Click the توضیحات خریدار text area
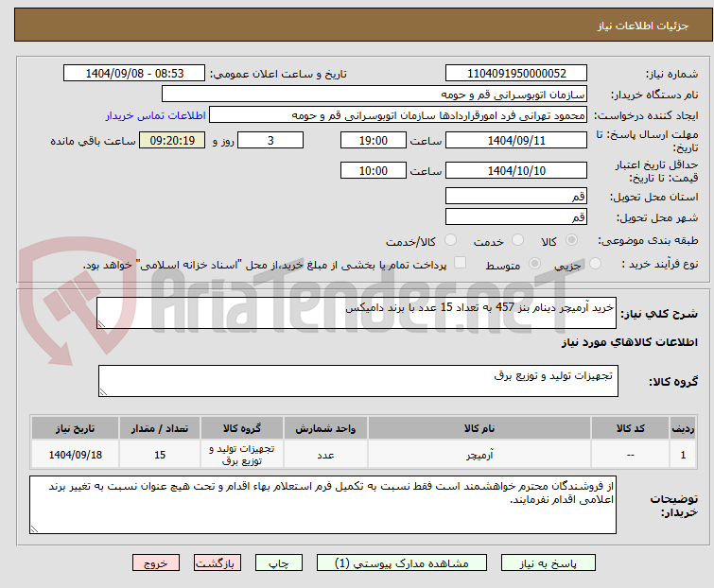714x588 pixels. tap(322, 505)
